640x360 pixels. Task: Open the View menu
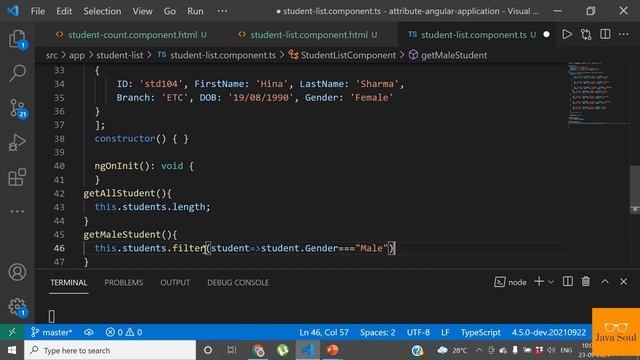coord(142,11)
